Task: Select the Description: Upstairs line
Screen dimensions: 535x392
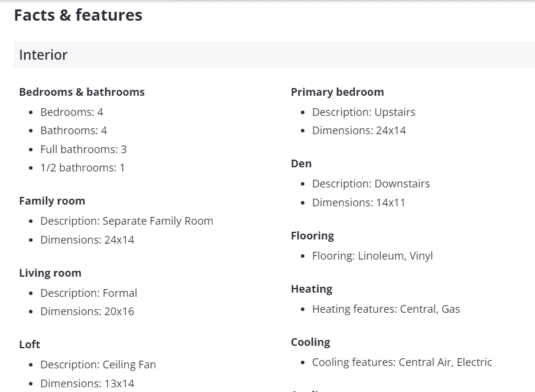Action: [x=364, y=112]
